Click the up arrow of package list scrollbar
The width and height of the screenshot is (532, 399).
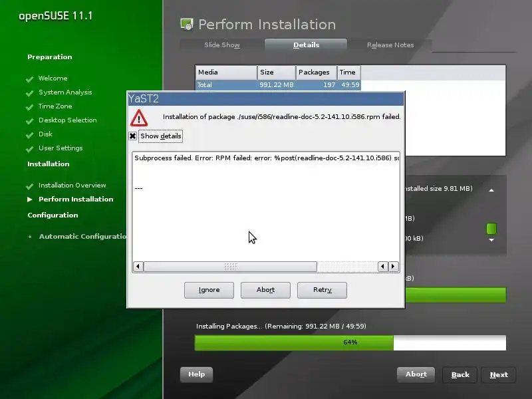[491, 190]
